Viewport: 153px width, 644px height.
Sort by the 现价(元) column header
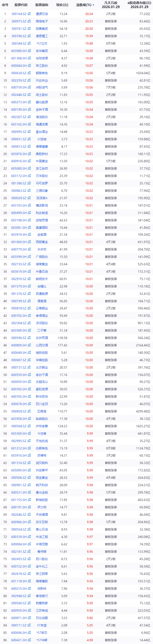tap(62, 5)
